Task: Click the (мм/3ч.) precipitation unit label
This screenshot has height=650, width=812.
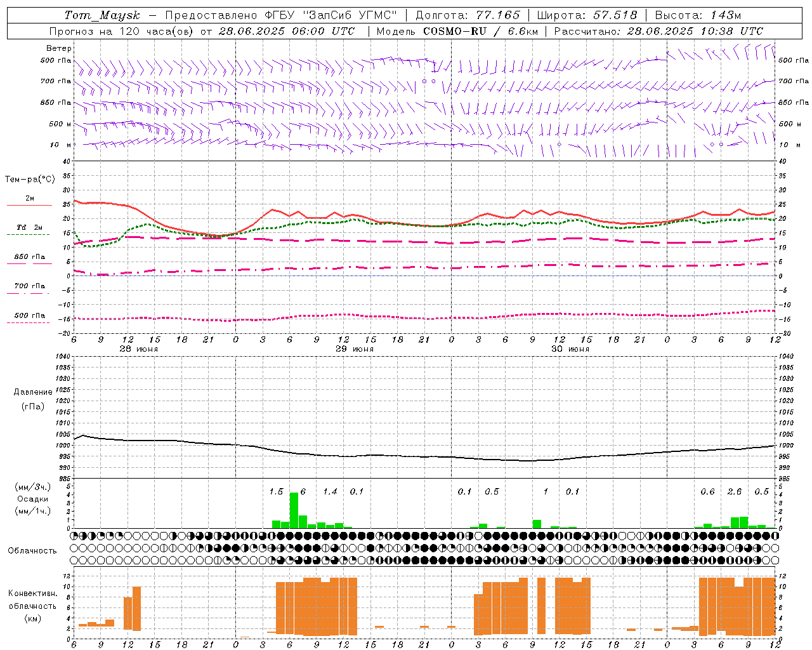Action: click(x=33, y=487)
